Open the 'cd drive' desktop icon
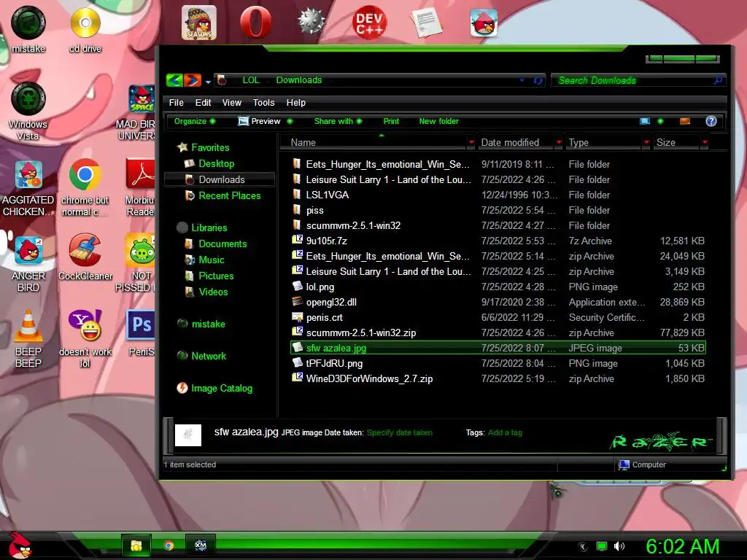This screenshot has height=560, width=747. click(x=85, y=29)
